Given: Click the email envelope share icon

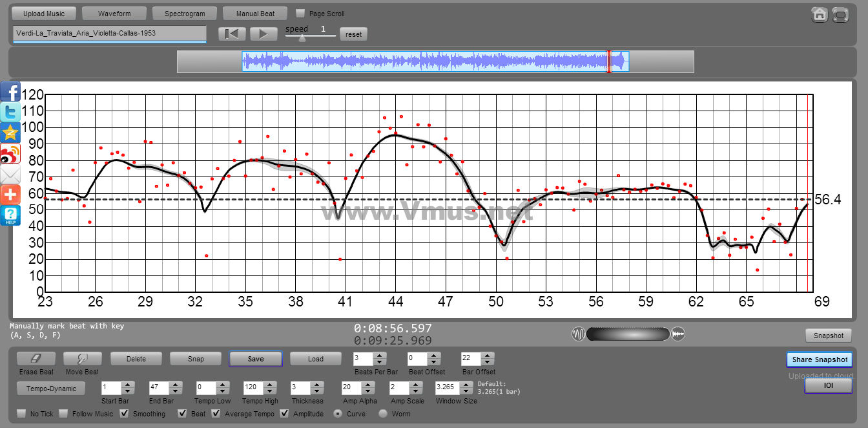Looking at the screenshot, I should tap(10, 175).
